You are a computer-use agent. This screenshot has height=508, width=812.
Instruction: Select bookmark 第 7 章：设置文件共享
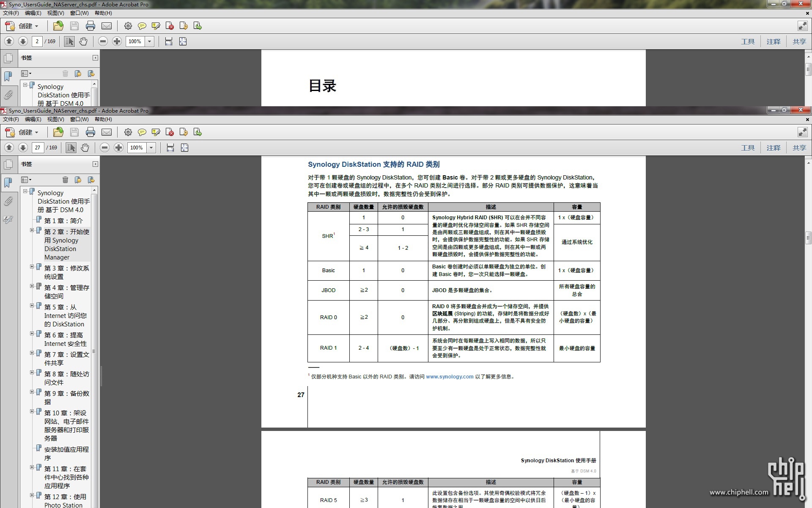point(67,359)
